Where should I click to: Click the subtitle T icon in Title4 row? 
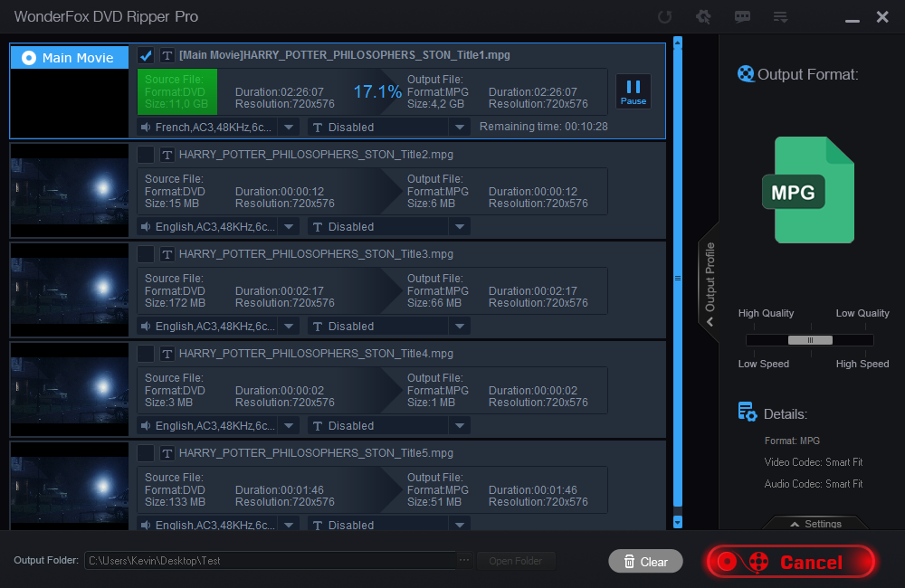pyautogui.click(x=318, y=426)
